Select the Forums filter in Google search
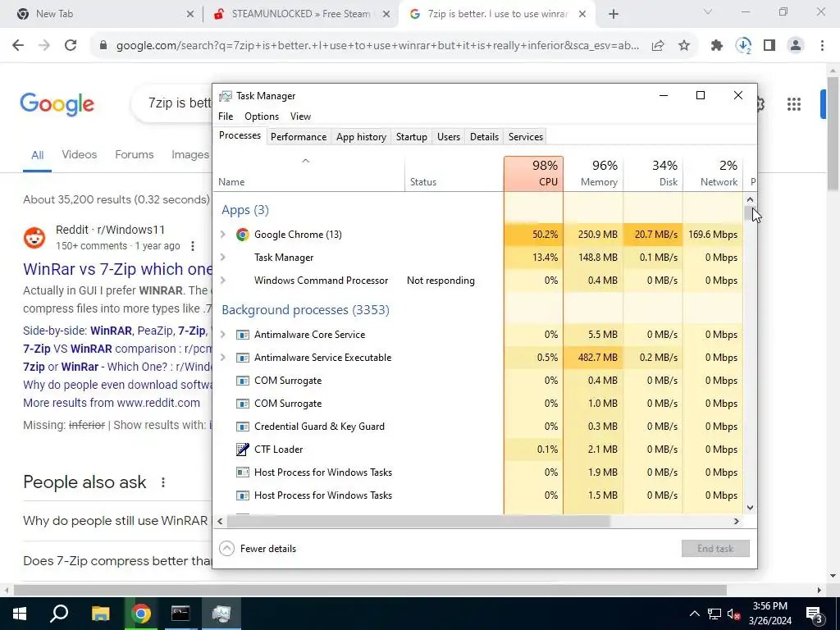 pyautogui.click(x=135, y=155)
